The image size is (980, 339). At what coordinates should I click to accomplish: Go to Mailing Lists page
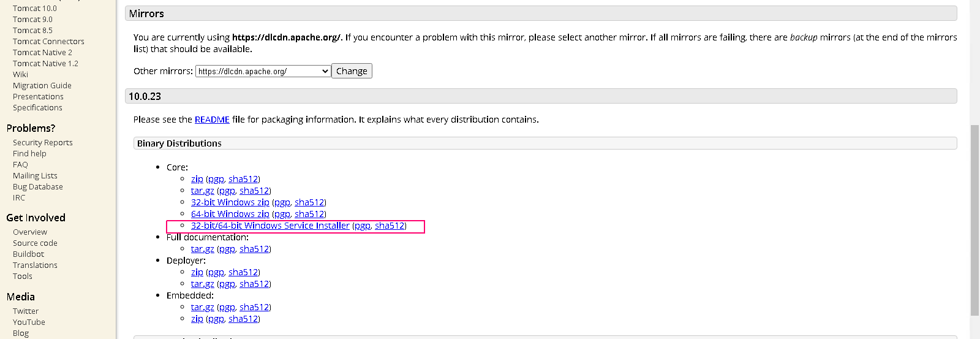(35, 176)
